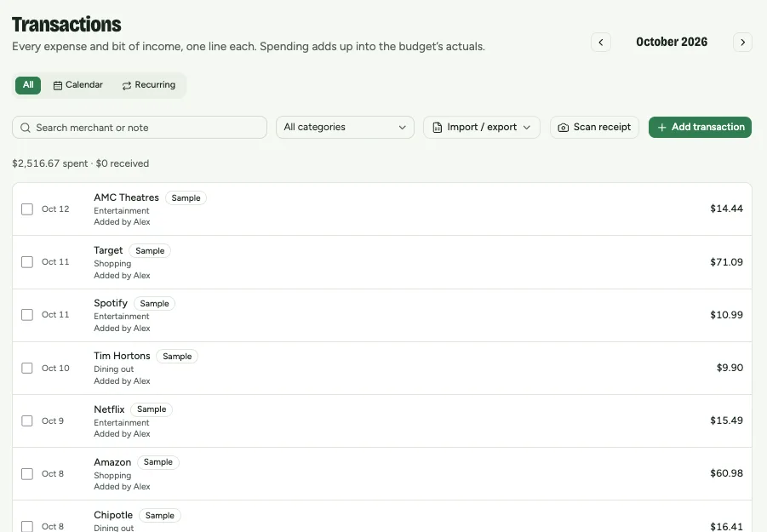Go to the next month with the right arrow
The image size is (767, 532).
pyautogui.click(x=742, y=42)
